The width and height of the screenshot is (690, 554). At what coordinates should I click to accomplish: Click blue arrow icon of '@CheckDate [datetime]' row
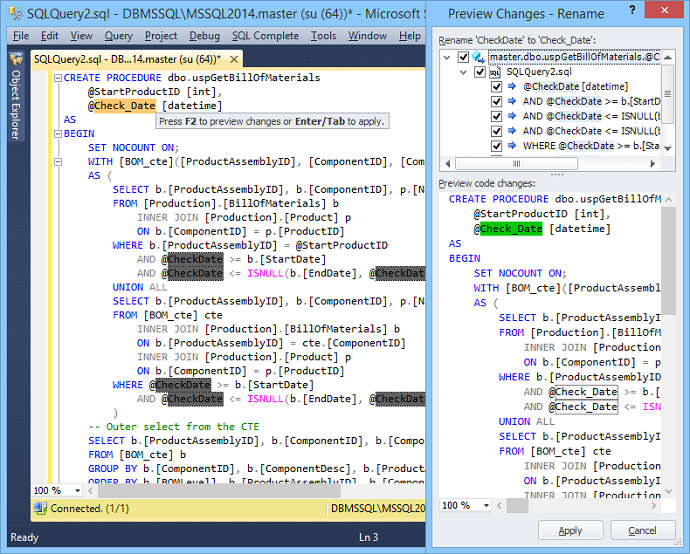512,87
